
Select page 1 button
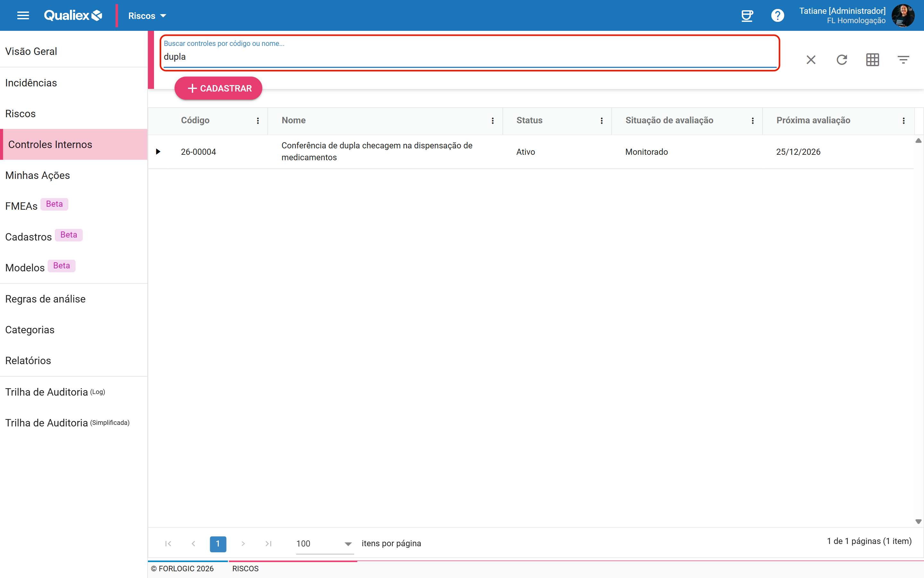click(x=218, y=544)
